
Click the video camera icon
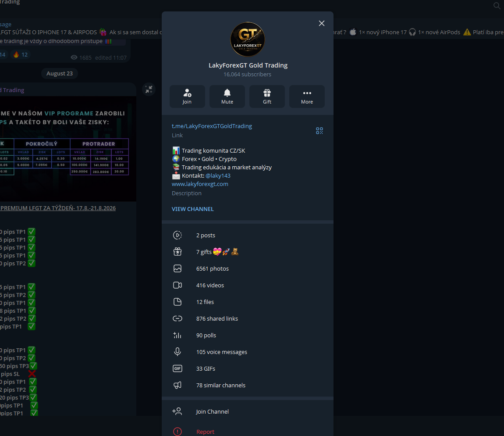(177, 286)
